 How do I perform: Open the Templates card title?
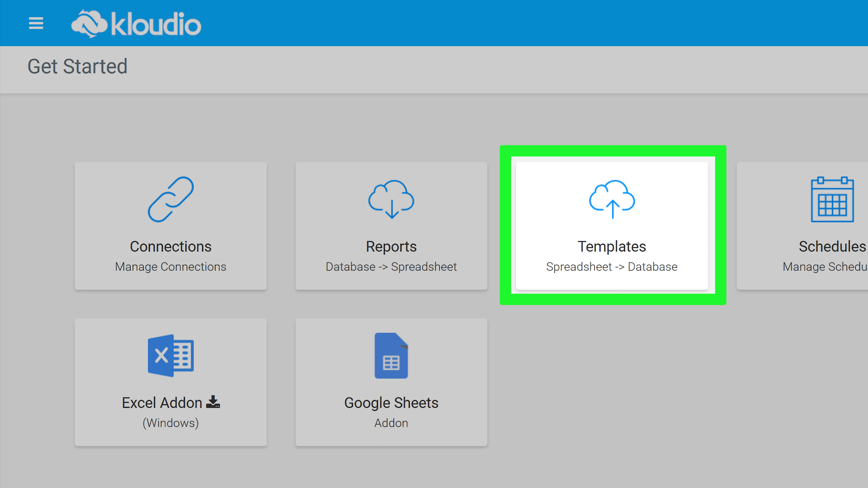coord(612,247)
